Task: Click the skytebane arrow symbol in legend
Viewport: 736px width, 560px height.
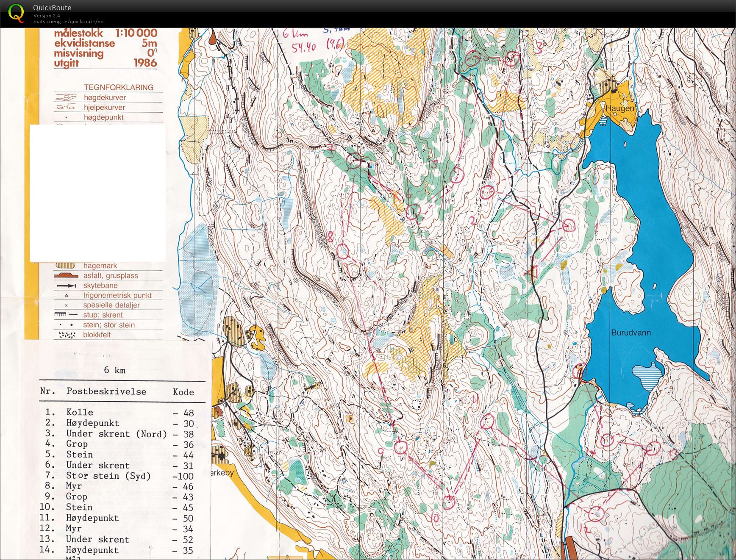Action: pyautogui.click(x=66, y=286)
